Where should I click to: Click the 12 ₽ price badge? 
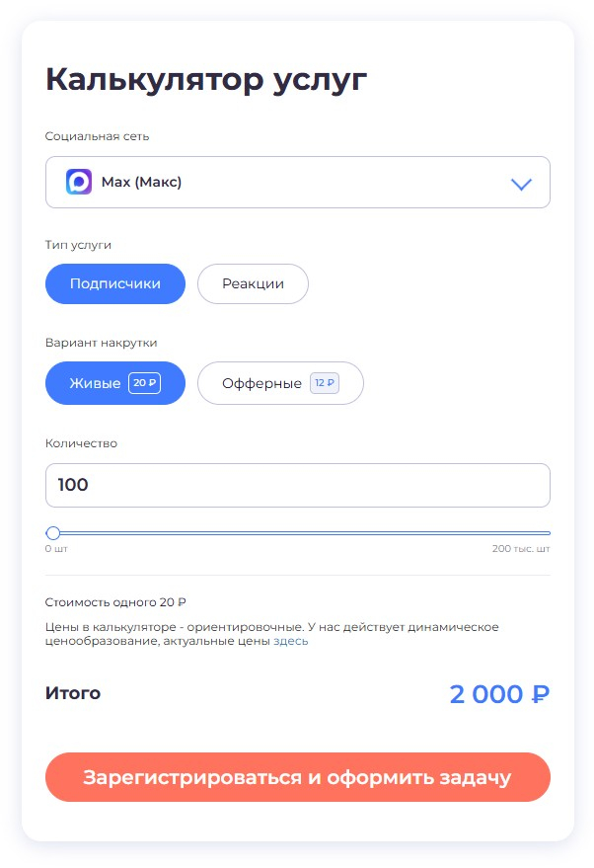325,383
